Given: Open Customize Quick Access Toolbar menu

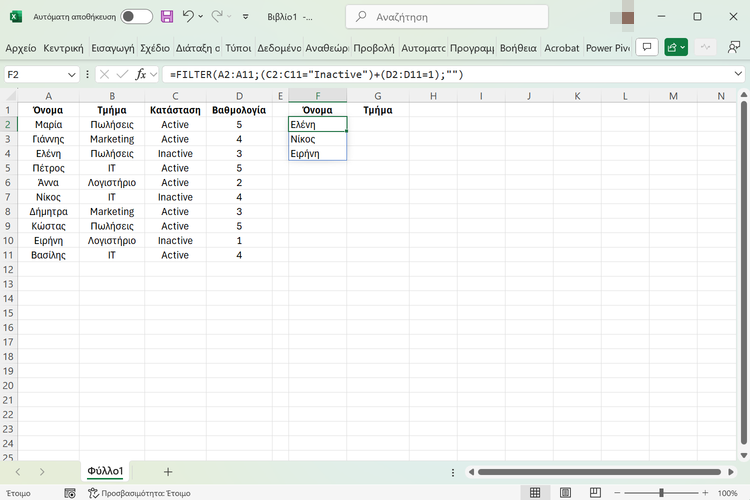Looking at the screenshot, I should (245, 17).
